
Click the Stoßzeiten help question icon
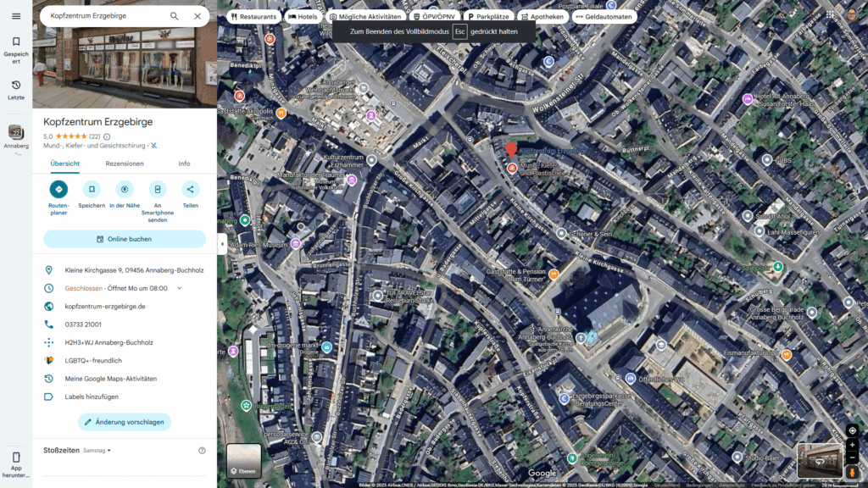202,451
